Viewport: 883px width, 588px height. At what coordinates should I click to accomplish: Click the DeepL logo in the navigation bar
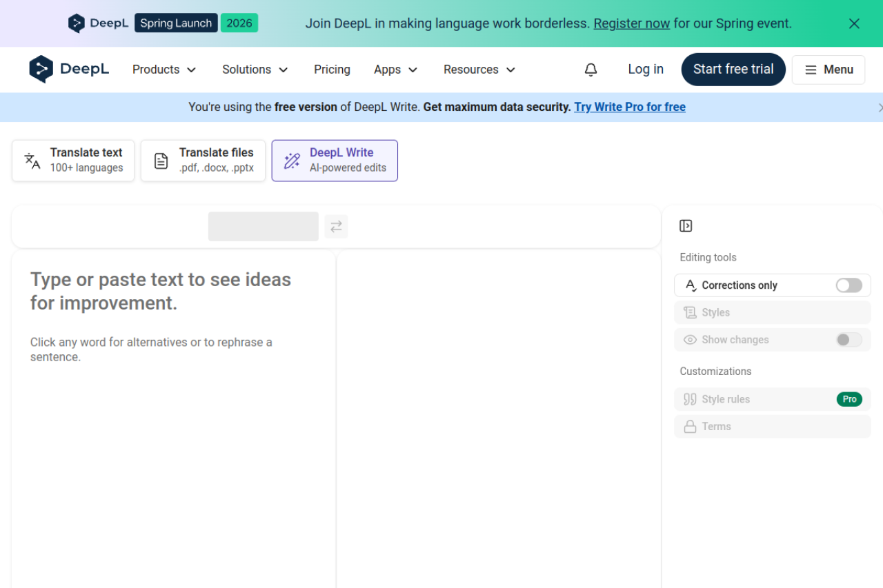69,70
